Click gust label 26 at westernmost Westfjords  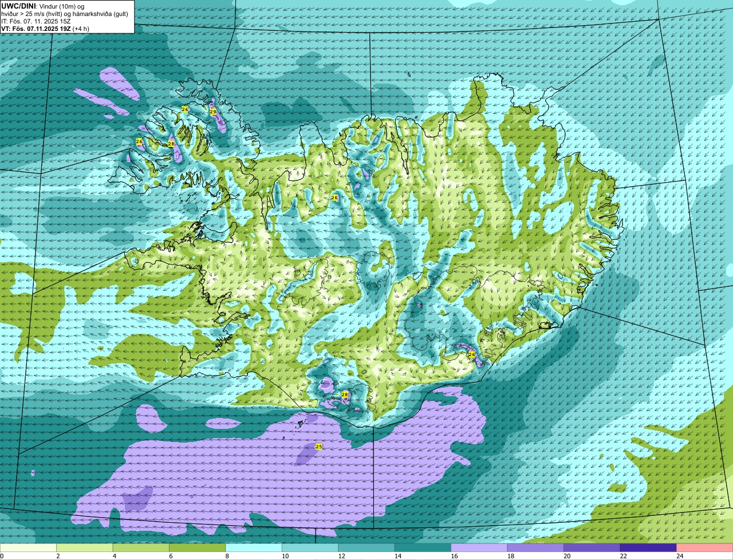tap(139, 141)
